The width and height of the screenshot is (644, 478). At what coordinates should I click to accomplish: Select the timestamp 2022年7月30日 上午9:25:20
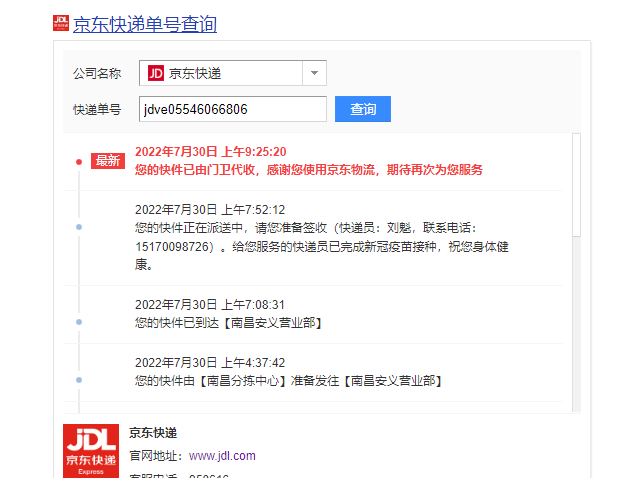click(210, 152)
